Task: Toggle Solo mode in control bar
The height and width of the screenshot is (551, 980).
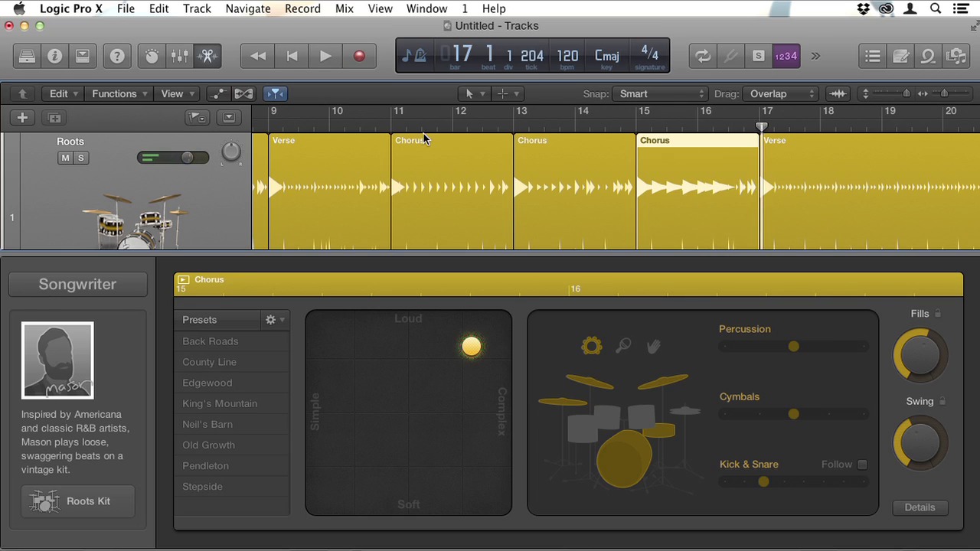Action: (x=758, y=56)
